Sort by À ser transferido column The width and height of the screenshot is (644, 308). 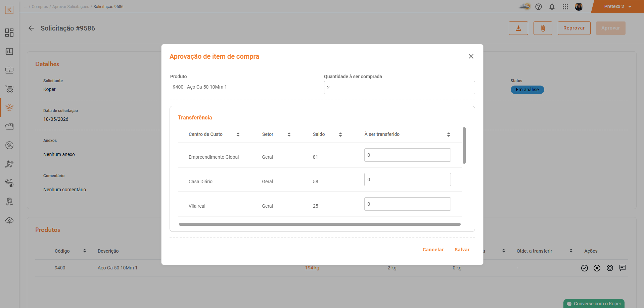(x=449, y=135)
